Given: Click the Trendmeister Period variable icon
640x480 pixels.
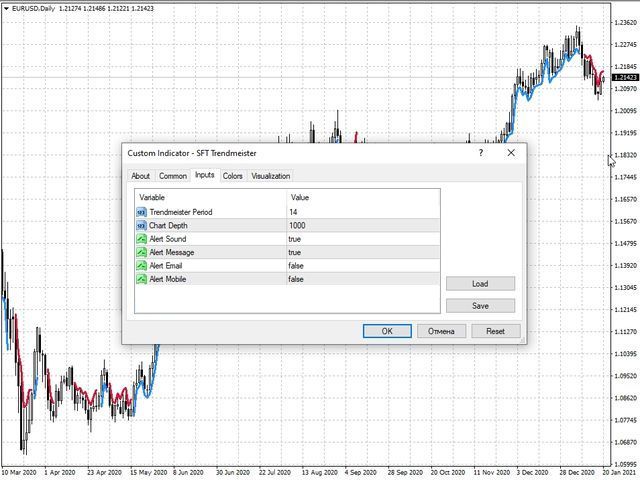Looking at the screenshot, I should coord(141,212).
